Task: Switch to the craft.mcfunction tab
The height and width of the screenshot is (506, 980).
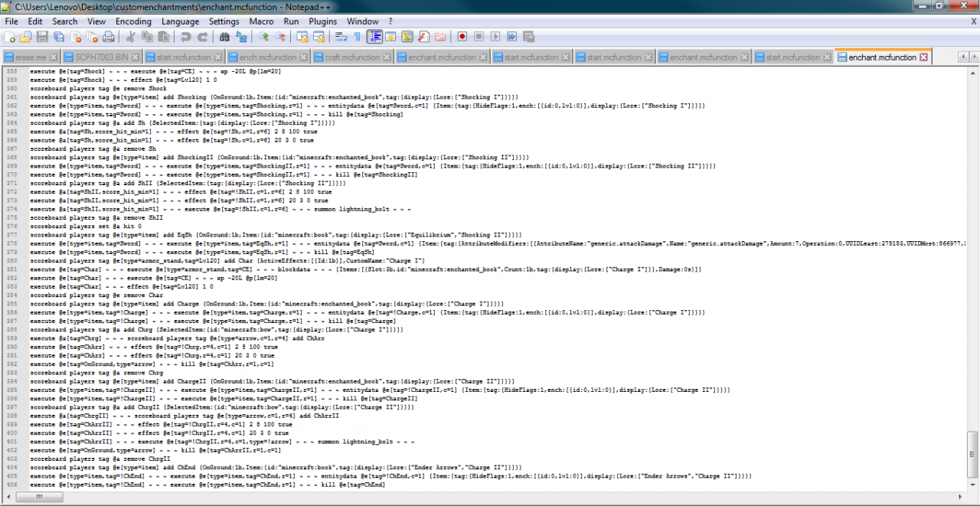Action: click(352, 57)
